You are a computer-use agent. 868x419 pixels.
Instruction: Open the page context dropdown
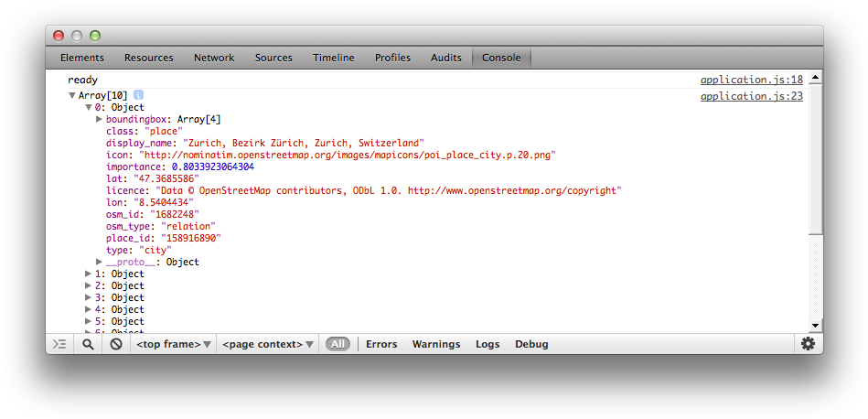click(x=268, y=344)
